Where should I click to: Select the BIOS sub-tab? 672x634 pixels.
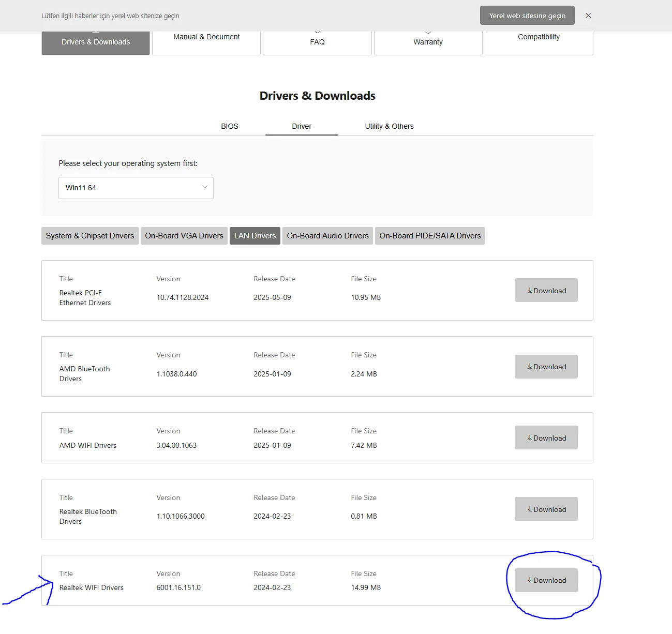[230, 126]
